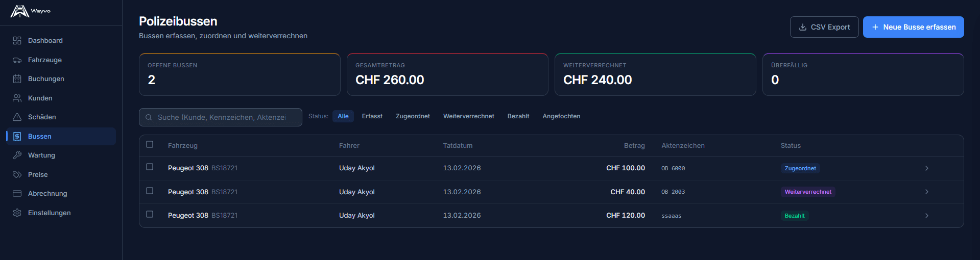This screenshot has height=260, width=980.
Task: Expand the Bezahlt row with its chevron
Action: (926, 216)
